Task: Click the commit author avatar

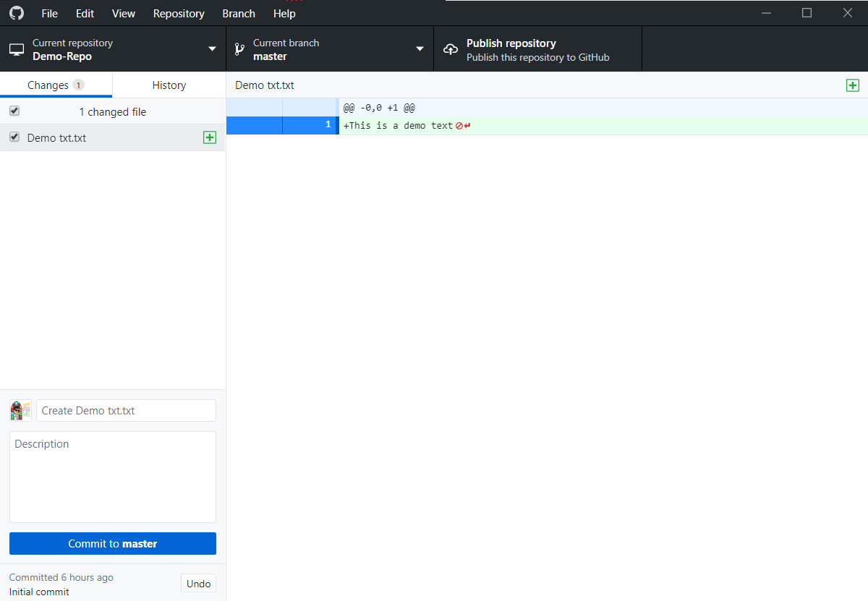Action: click(x=20, y=410)
